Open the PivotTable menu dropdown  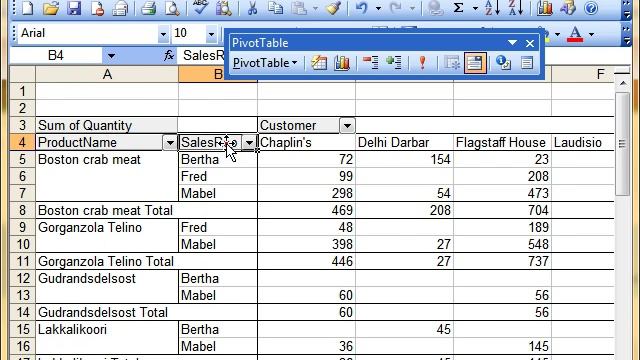pos(264,63)
